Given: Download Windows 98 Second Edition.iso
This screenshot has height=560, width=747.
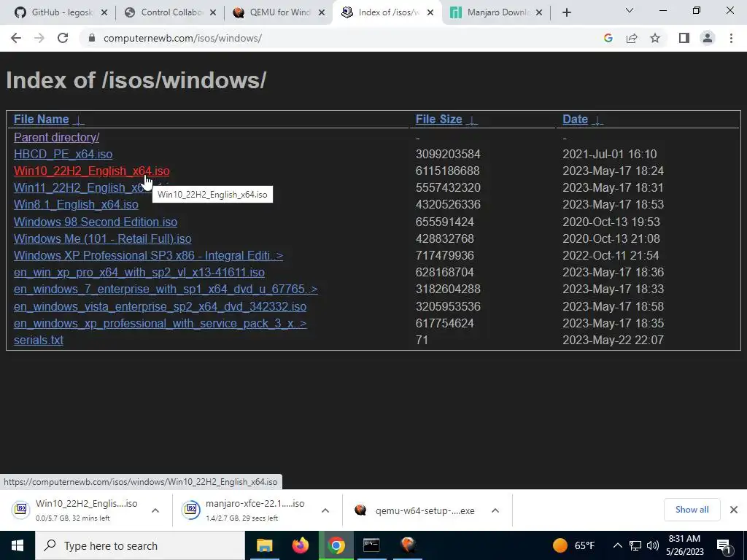Looking at the screenshot, I should [x=96, y=222].
